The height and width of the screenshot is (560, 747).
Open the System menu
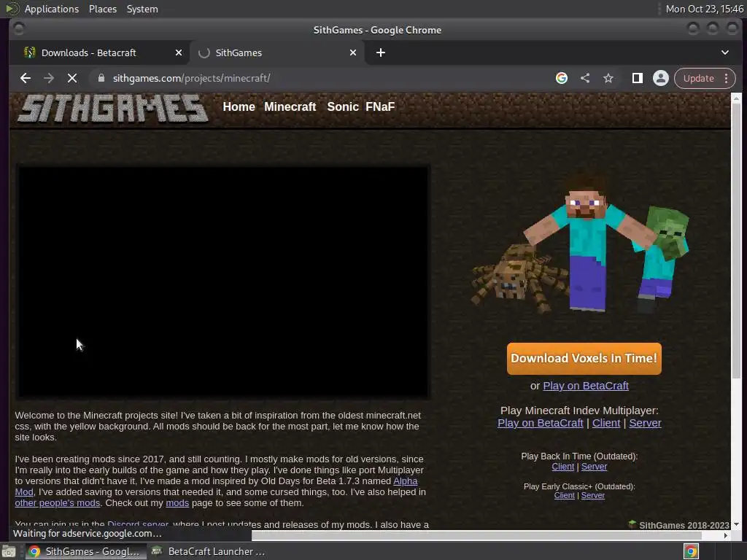[x=142, y=9]
